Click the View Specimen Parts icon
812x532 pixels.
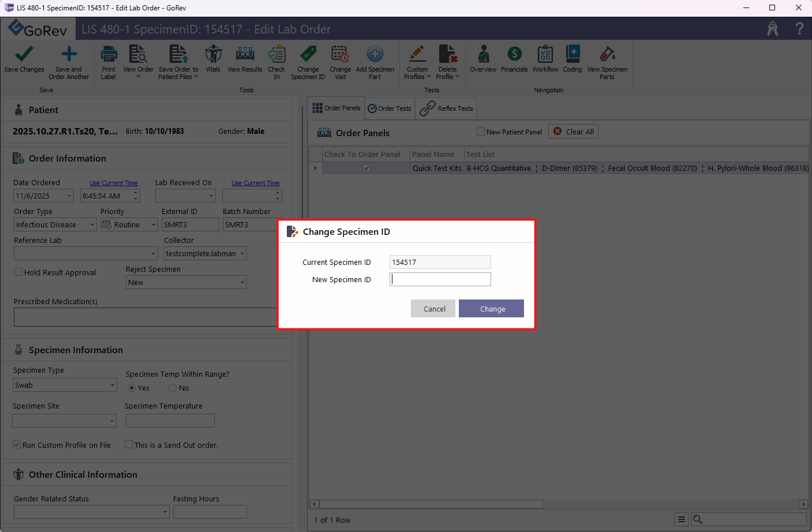pos(607,55)
